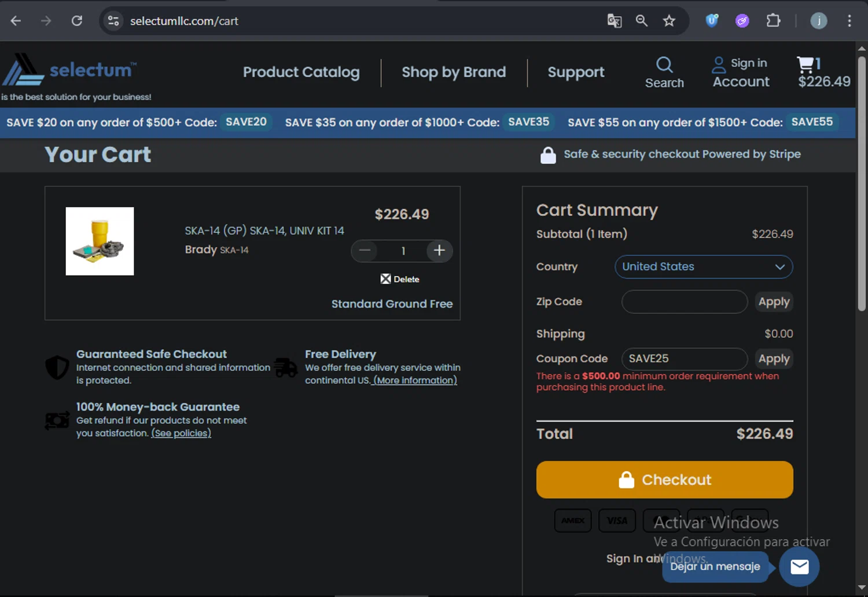The height and width of the screenshot is (597, 868).
Task: Reload the cart page
Action: coord(76,21)
